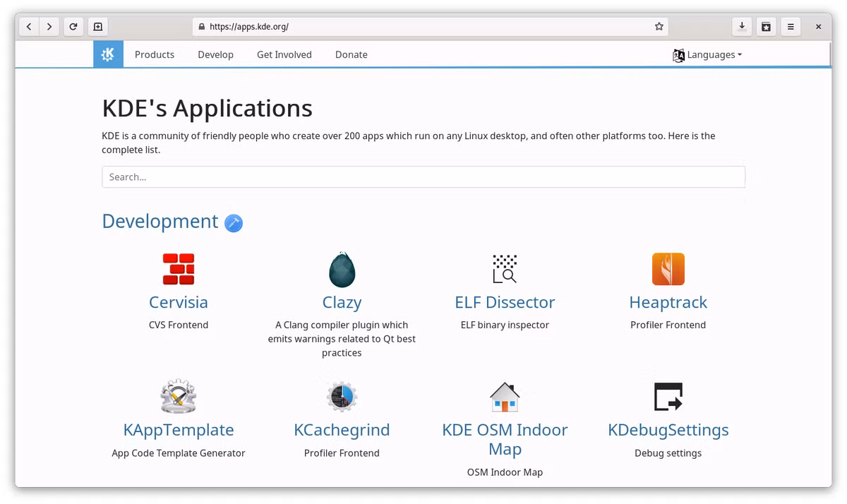Click the KAppTemplate gear icon

coord(179,397)
